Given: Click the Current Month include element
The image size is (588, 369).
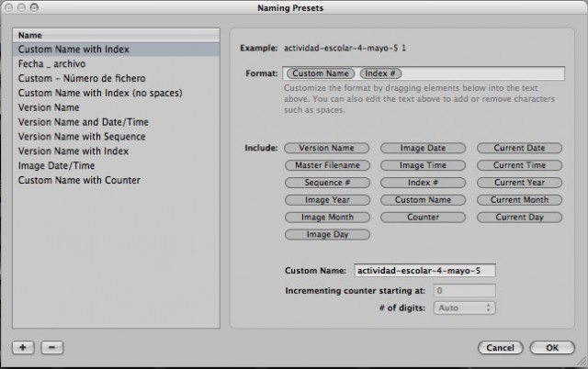Looking at the screenshot, I should pyautogui.click(x=519, y=200).
